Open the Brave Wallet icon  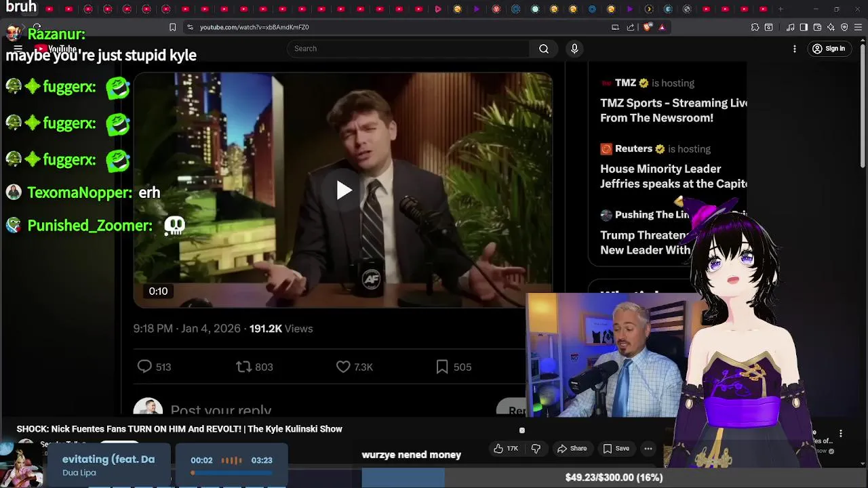(817, 27)
